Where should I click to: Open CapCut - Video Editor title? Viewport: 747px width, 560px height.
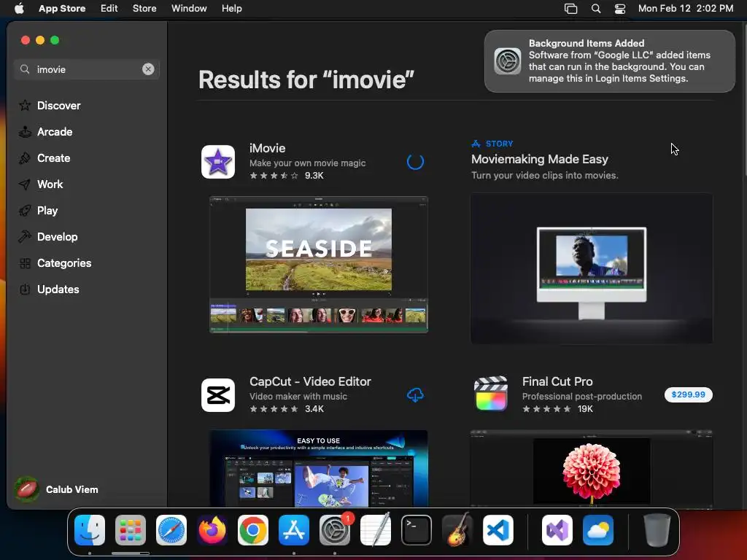coord(310,381)
